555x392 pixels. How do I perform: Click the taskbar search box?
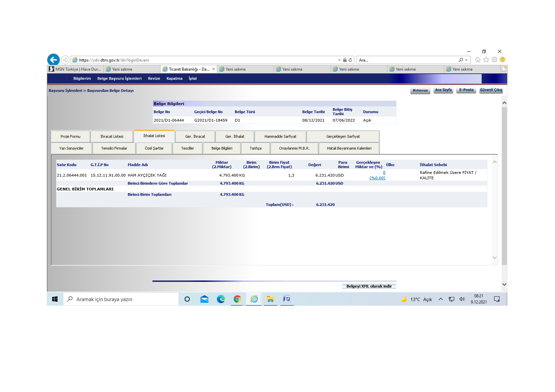(x=121, y=299)
